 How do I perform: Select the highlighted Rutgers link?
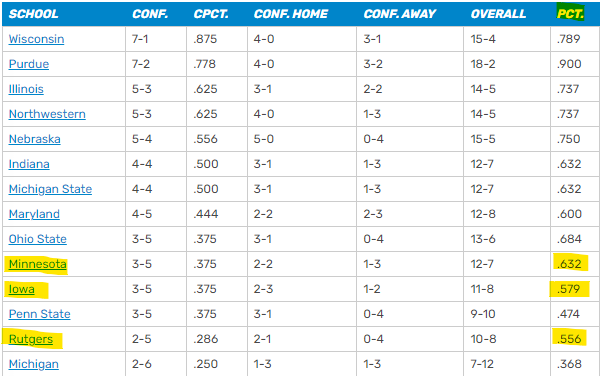pos(31,339)
